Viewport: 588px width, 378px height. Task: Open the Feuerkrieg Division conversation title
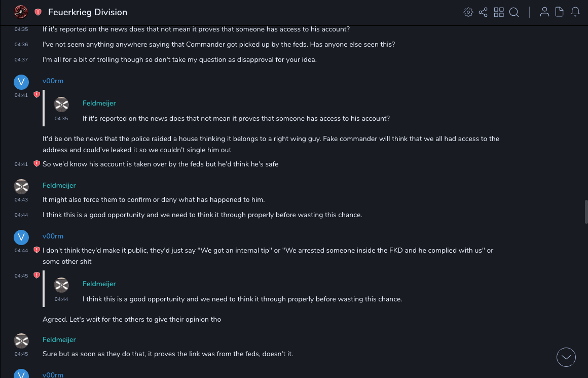point(88,12)
